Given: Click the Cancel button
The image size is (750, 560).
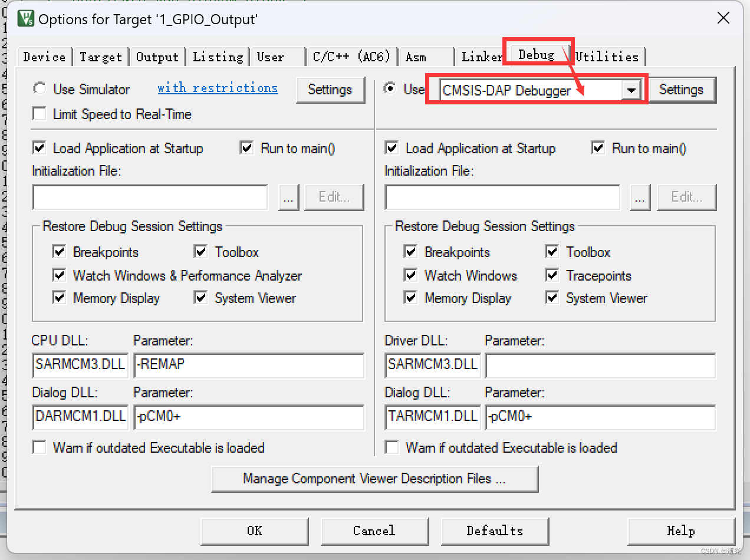Looking at the screenshot, I should pos(374,531).
